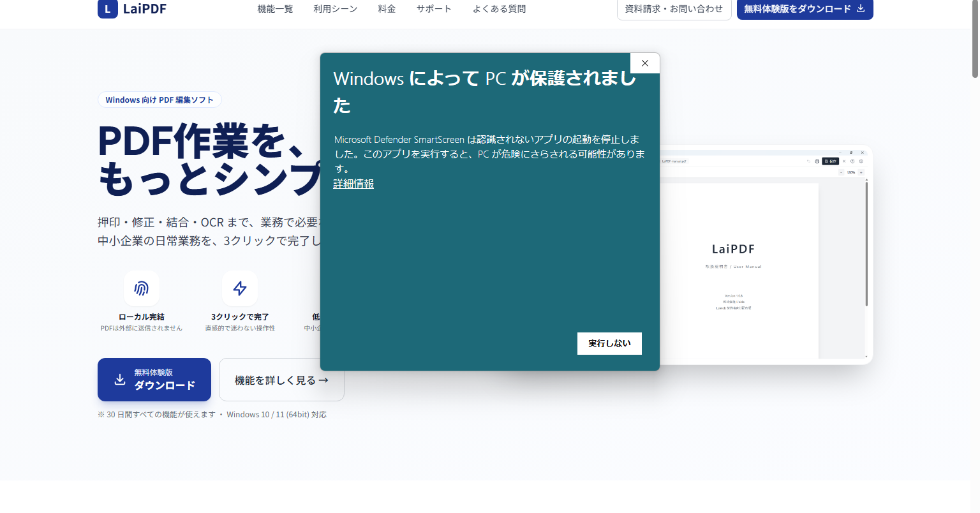The width and height of the screenshot is (980, 513).
Task: Click the dialog title Windows によって PC が保護されました
Action: click(485, 91)
